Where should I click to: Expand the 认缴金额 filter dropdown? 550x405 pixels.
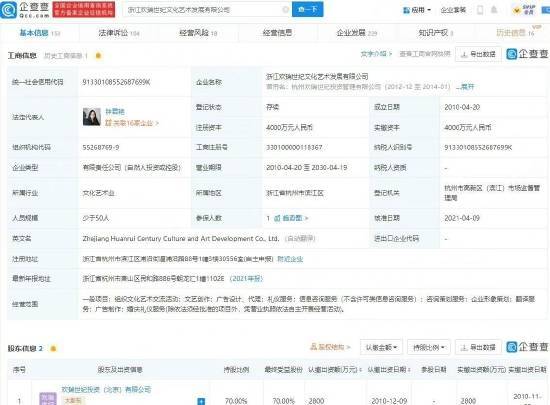pos(381,347)
